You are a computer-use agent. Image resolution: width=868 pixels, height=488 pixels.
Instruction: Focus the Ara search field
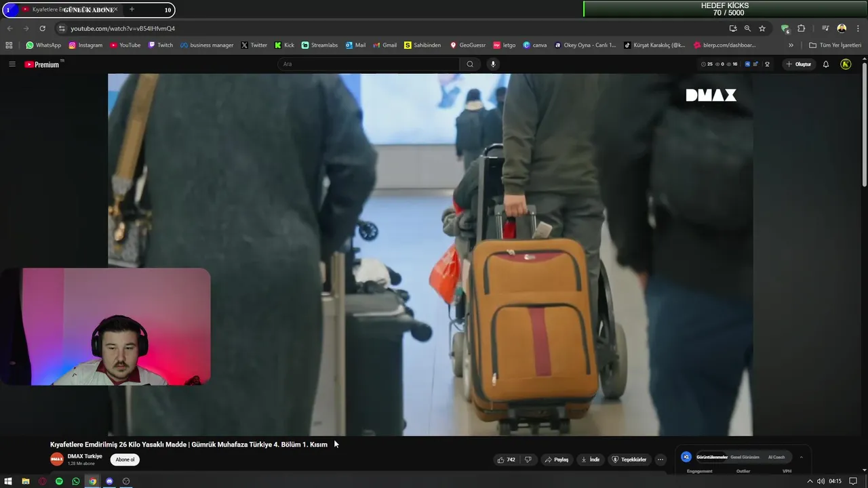[369, 64]
